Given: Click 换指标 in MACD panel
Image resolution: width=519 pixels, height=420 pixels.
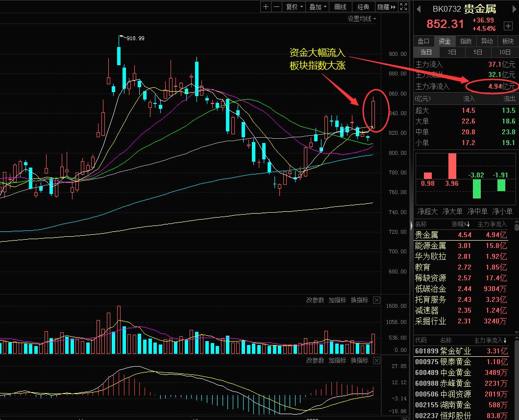Looking at the screenshot, I should pos(359,360).
